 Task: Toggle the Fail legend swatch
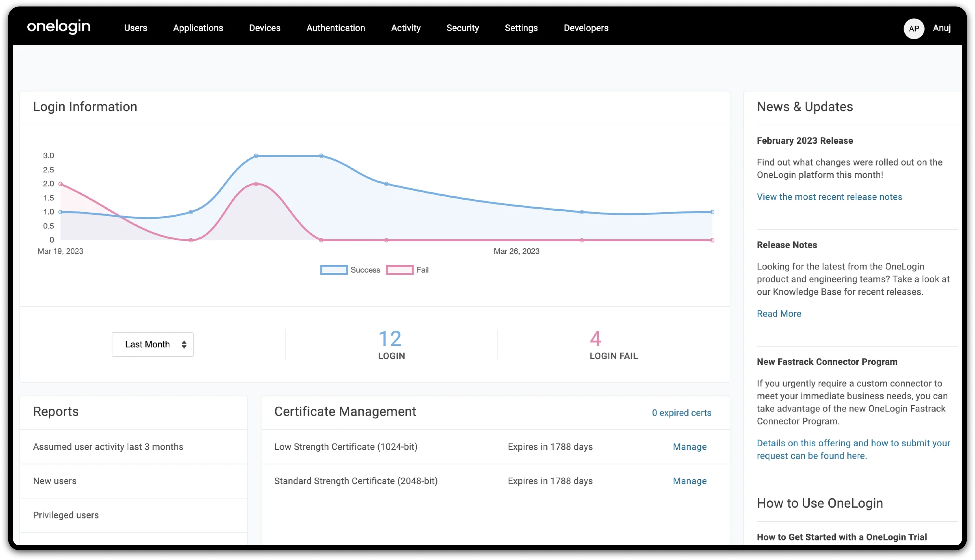point(400,270)
